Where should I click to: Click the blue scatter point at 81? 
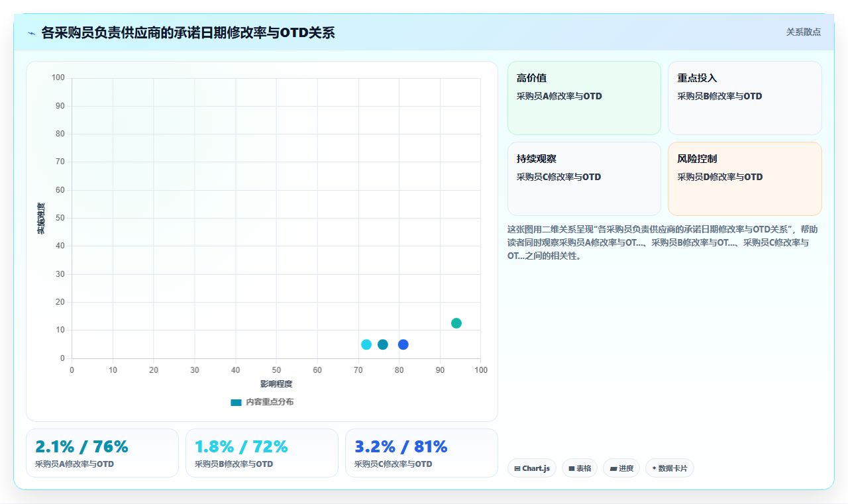[x=403, y=344]
